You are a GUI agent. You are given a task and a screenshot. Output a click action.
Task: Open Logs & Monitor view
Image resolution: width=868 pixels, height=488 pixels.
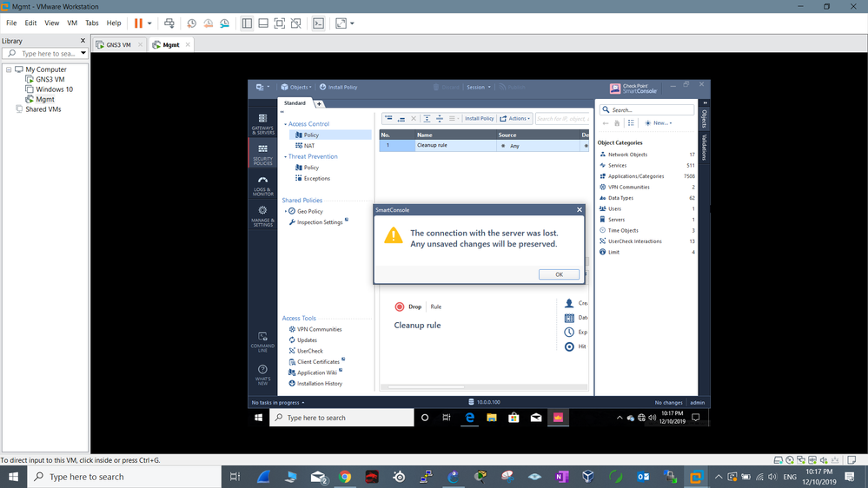[x=262, y=186]
